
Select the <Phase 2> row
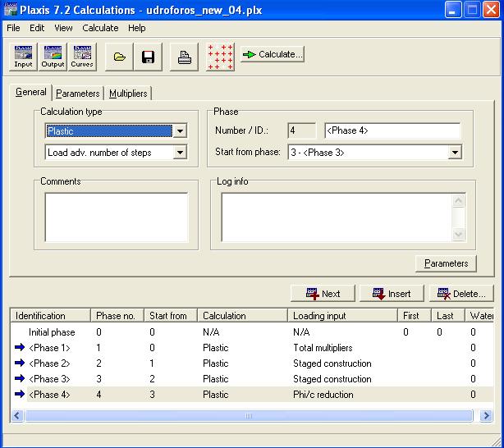[252, 363]
